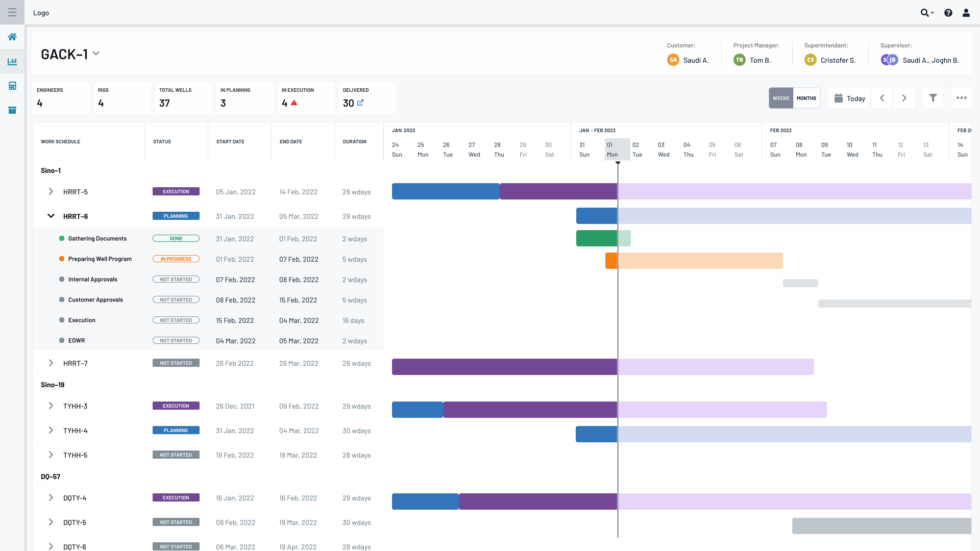Screen dimensions: 980x551
Task: Go to previous week arrow
Action: tap(882, 98)
